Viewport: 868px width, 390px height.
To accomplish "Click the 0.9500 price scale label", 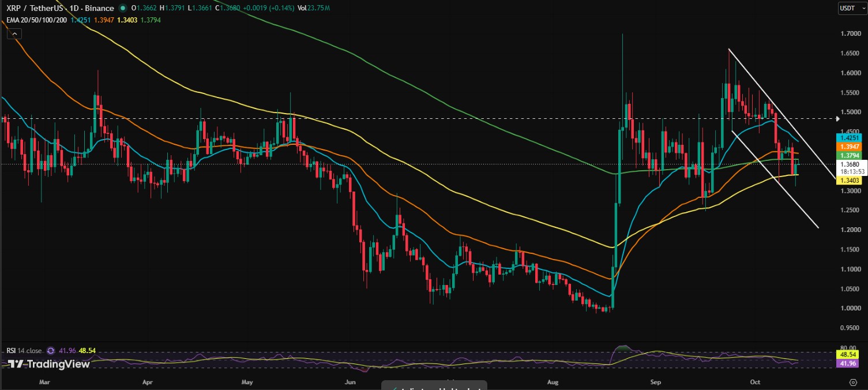I will point(850,328).
